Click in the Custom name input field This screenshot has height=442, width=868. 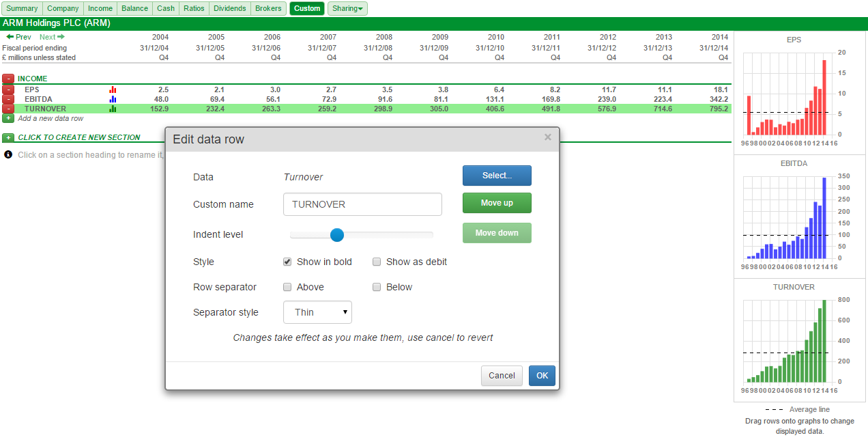(x=362, y=204)
